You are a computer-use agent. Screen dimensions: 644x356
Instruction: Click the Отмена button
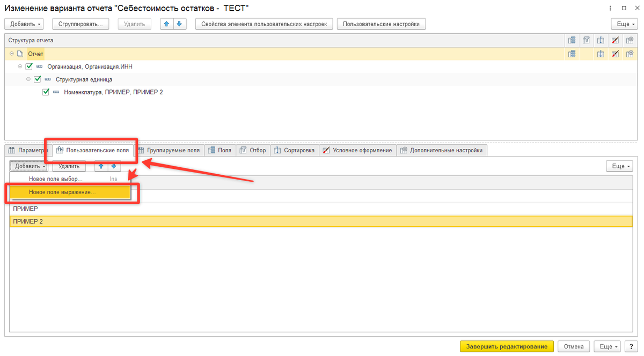[x=574, y=346]
